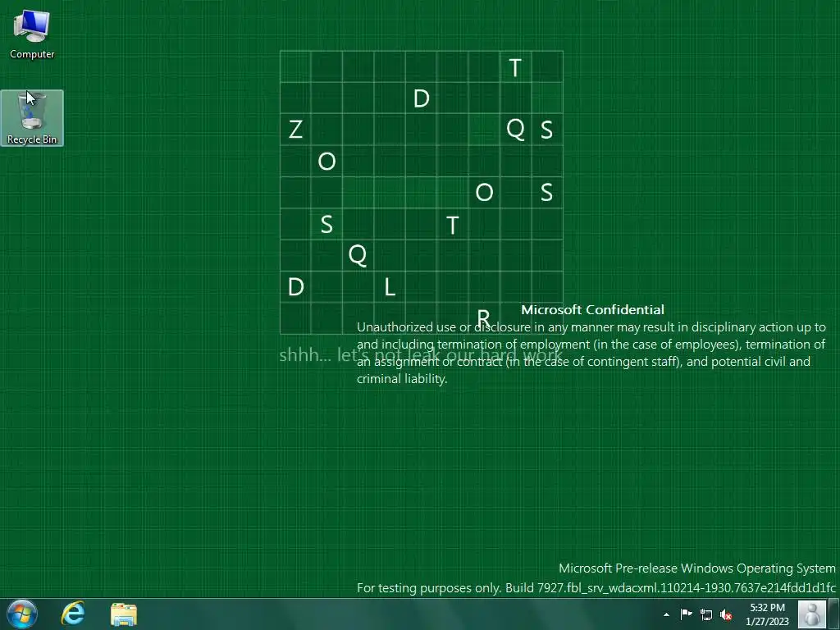
Task: Click the muted volume speaker icon
Action: coord(726,615)
